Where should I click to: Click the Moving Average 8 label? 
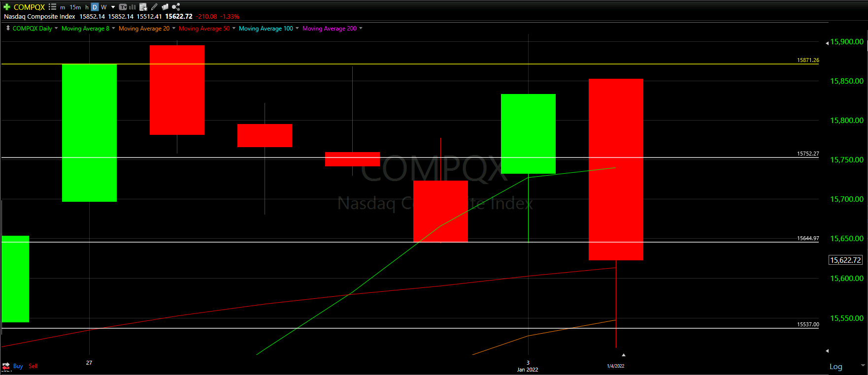click(x=85, y=29)
